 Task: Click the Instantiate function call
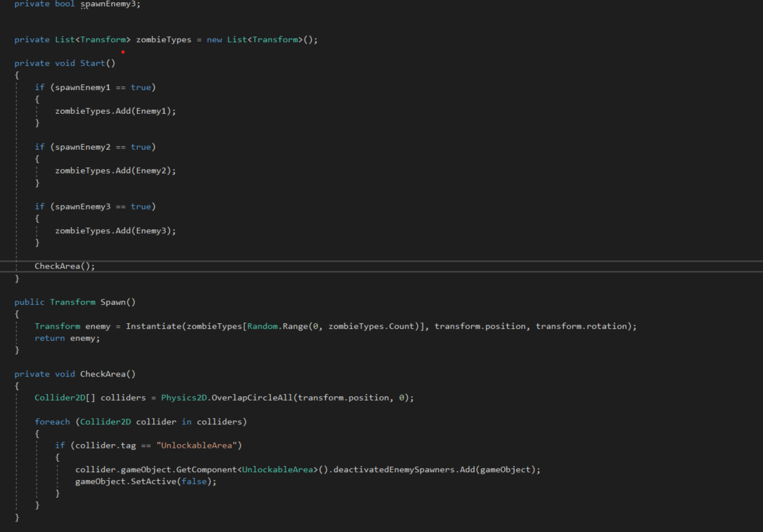[153, 326]
